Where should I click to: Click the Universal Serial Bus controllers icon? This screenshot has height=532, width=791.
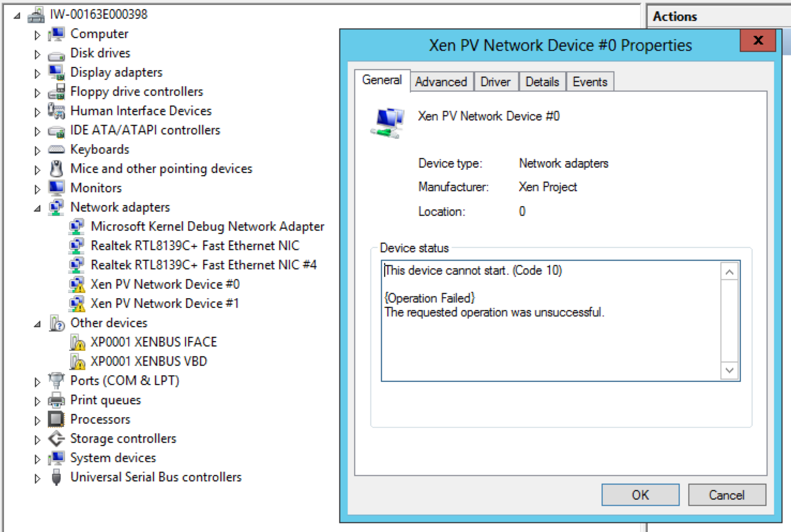point(56,477)
